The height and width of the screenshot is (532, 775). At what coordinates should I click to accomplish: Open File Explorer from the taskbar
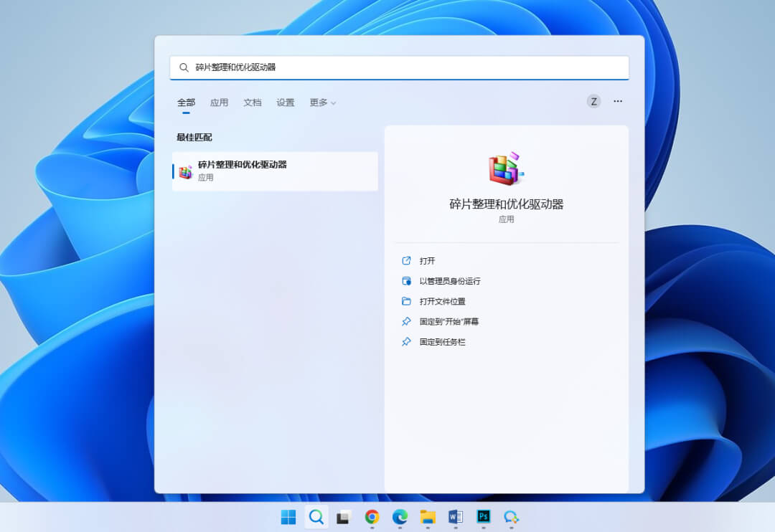point(428,517)
